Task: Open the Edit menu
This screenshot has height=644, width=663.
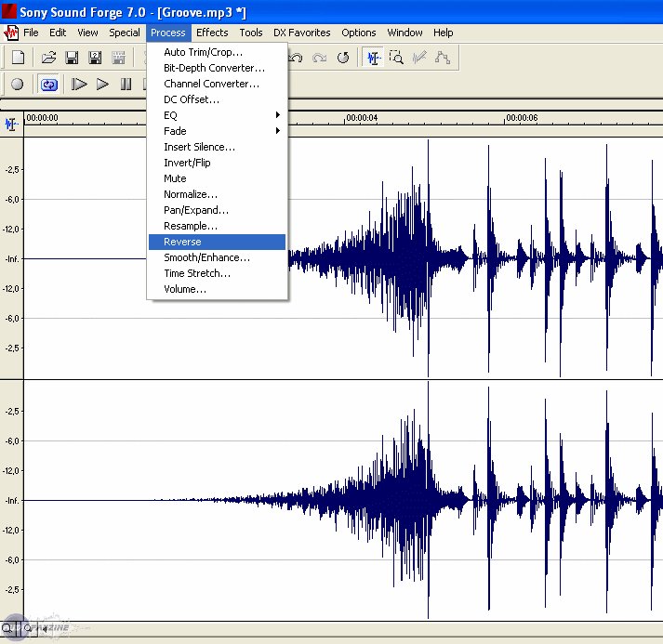Action: click(58, 33)
